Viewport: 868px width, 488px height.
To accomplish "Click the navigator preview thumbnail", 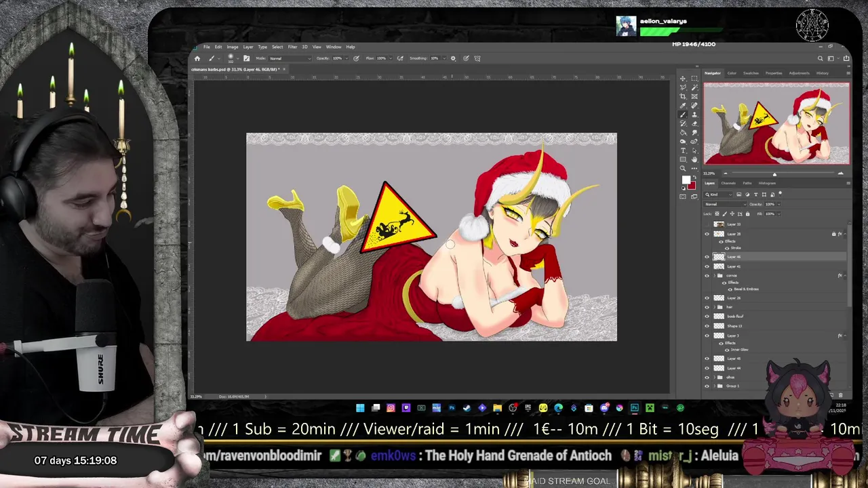I will point(776,123).
